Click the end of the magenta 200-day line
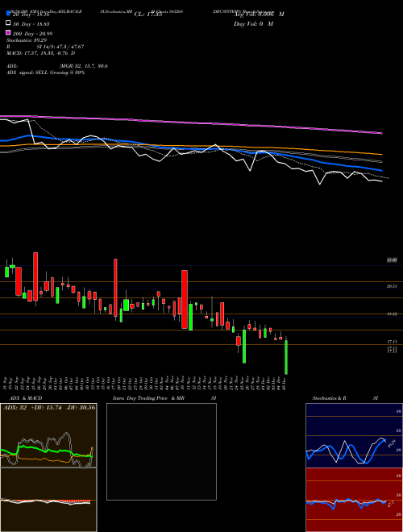Image resolution: width=403 pixels, height=532 pixels. (x=382, y=133)
